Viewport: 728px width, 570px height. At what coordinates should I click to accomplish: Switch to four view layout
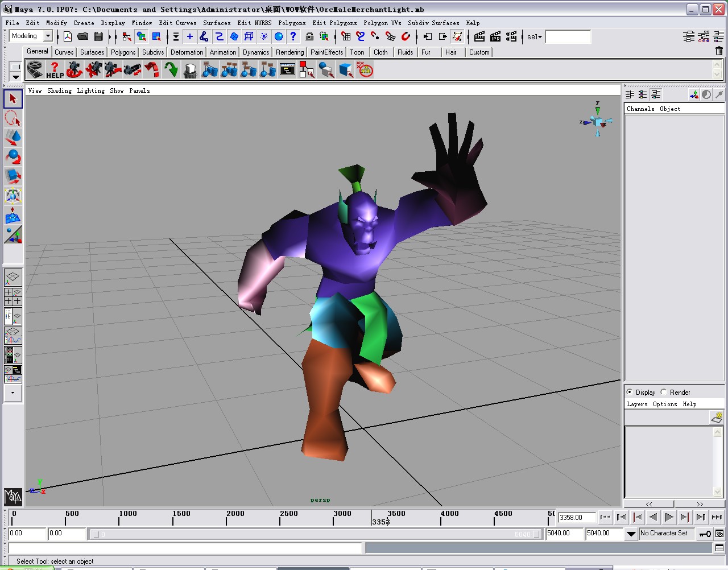point(13,297)
